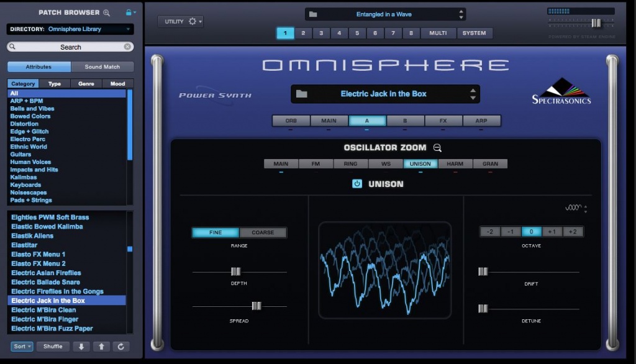Select the Genre filter tab
This screenshot has width=636, height=364.
point(86,84)
